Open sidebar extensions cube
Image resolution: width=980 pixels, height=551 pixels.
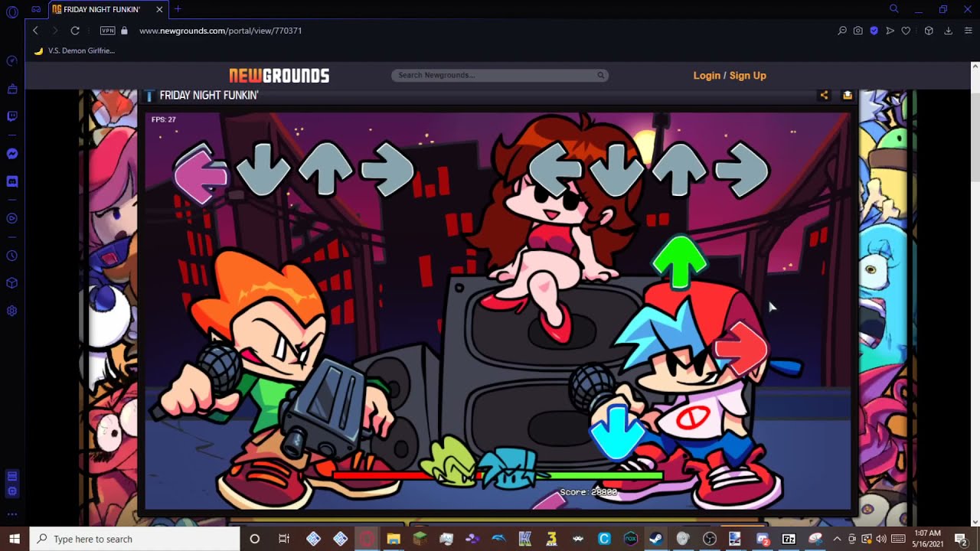click(11, 283)
